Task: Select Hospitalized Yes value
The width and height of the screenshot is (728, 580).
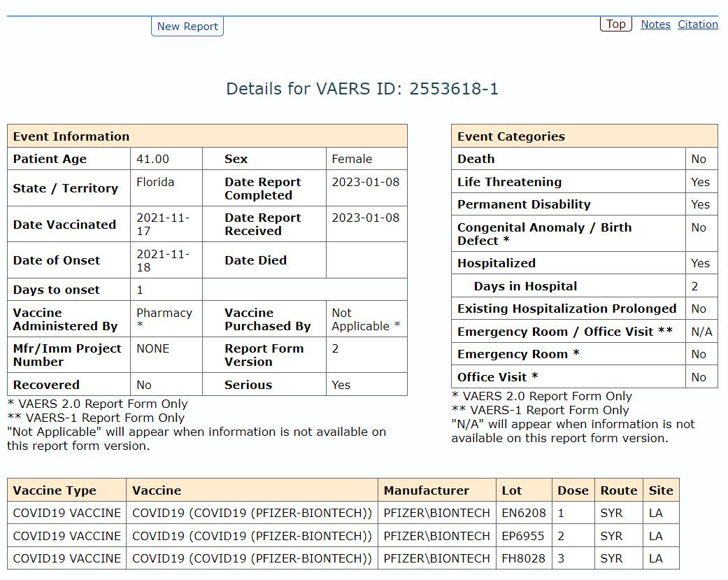Action: [x=700, y=263]
